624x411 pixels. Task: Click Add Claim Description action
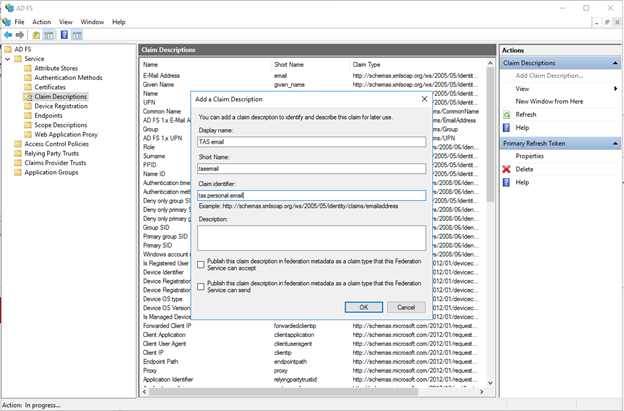point(549,76)
